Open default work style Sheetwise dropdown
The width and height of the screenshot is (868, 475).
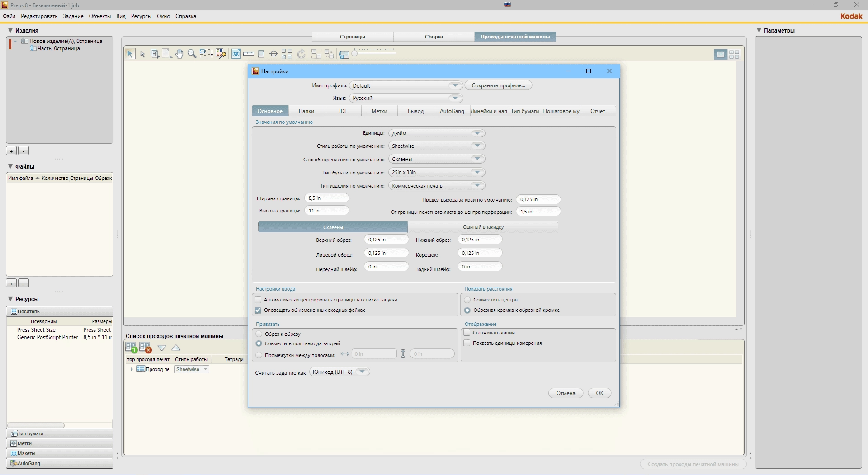tap(437, 146)
